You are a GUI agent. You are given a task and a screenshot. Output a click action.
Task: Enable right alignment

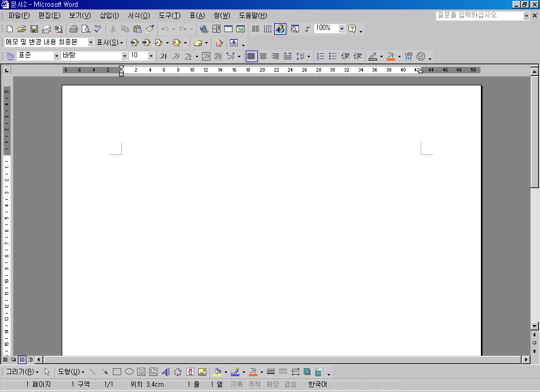tap(275, 56)
